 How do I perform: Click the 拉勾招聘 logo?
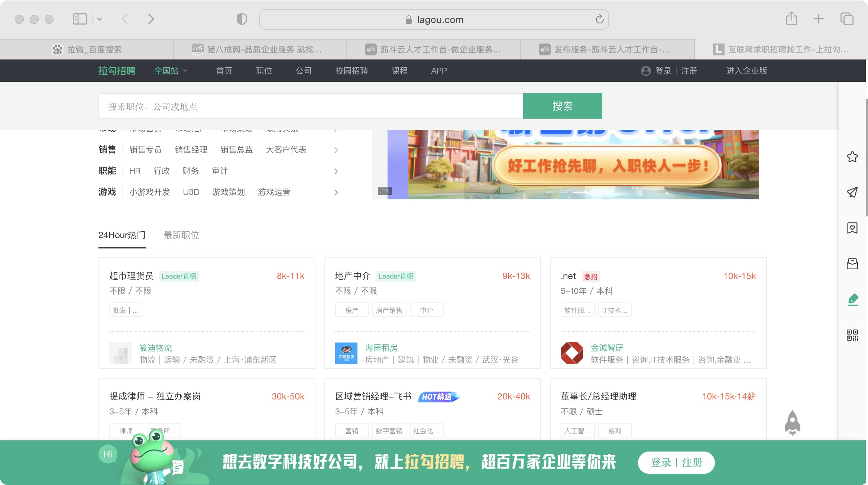[x=117, y=71]
